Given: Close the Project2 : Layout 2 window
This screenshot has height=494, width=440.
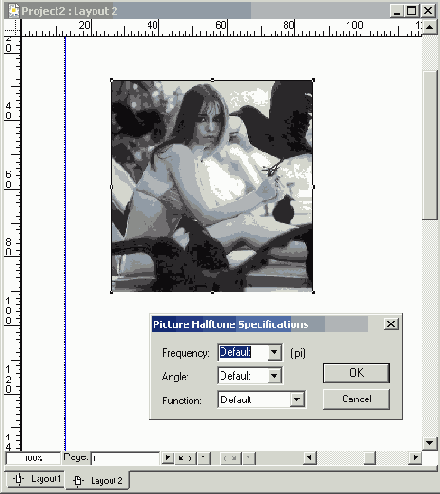Looking at the screenshot, I should tap(428, 11).
